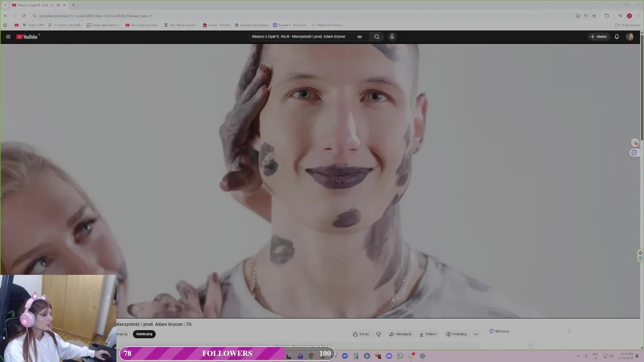The height and width of the screenshot is (362, 644).
Task: Reload the page with refresh icon
Action: [24, 16]
